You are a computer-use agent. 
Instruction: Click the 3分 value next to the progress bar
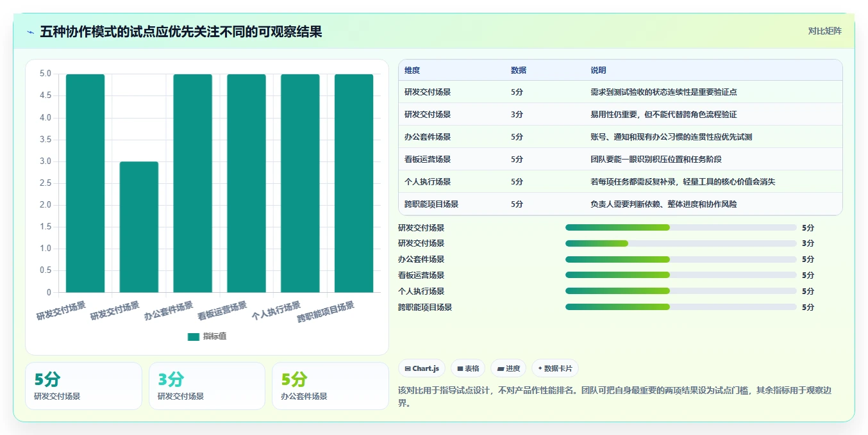(808, 243)
